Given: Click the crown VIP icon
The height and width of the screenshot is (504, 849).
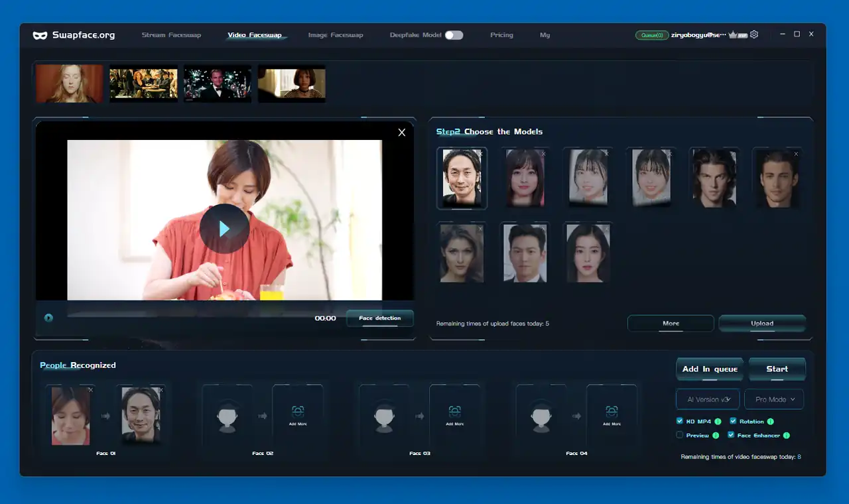Looking at the screenshot, I should click(x=734, y=34).
